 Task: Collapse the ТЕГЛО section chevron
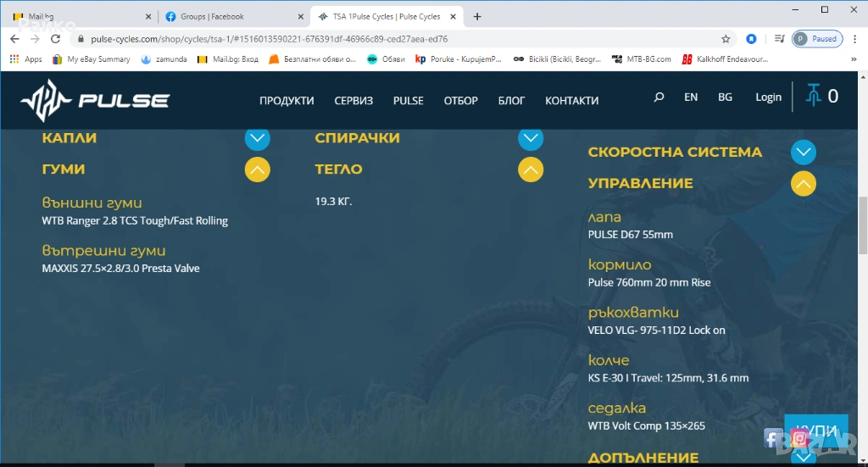tap(531, 170)
